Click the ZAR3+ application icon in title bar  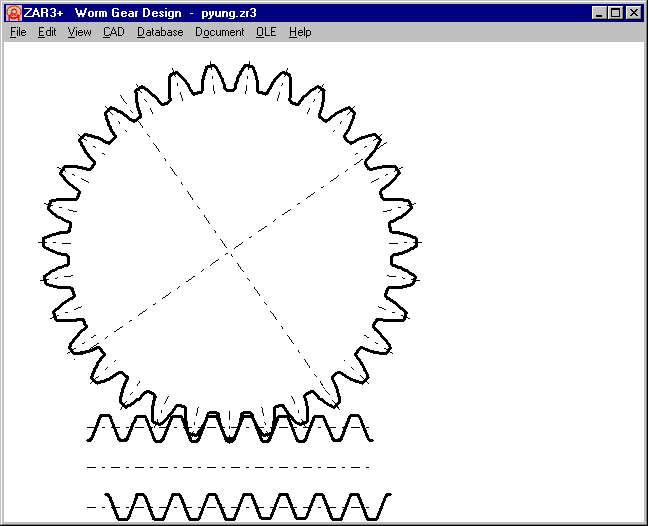[13, 13]
